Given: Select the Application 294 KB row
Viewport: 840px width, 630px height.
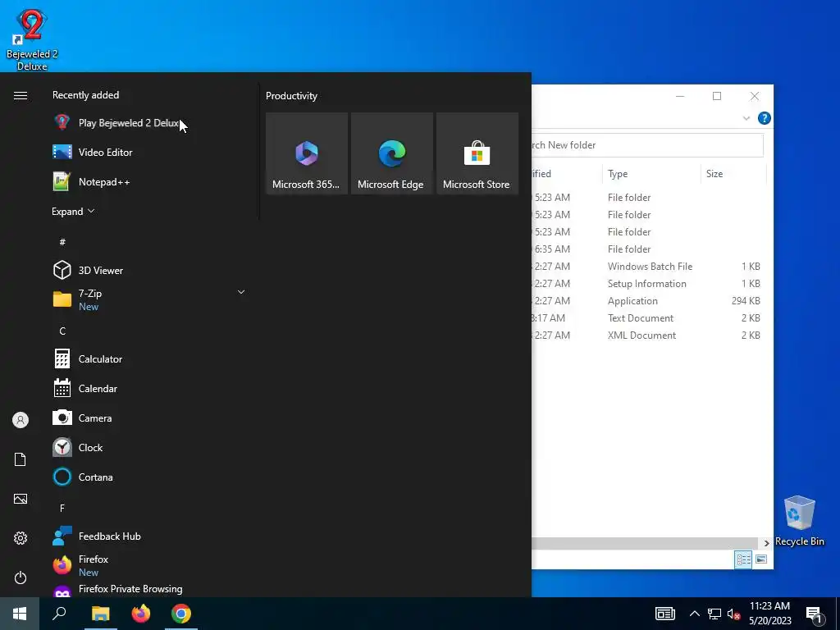Looking at the screenshot, I should (x=648, y=300).
